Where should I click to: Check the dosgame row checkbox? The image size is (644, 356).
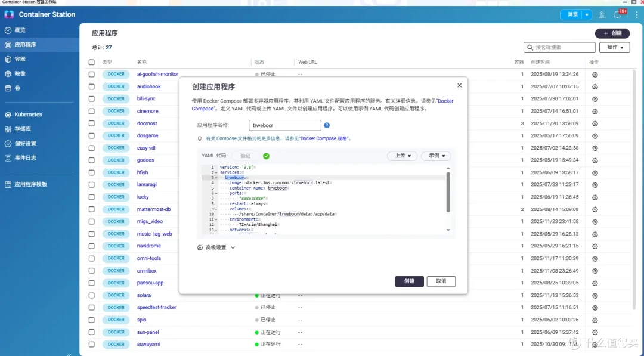pyautogui.click(x=92, y=135)
